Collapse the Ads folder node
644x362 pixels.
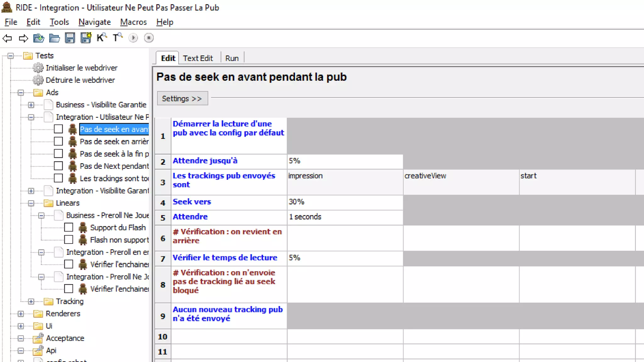(21, 93)
